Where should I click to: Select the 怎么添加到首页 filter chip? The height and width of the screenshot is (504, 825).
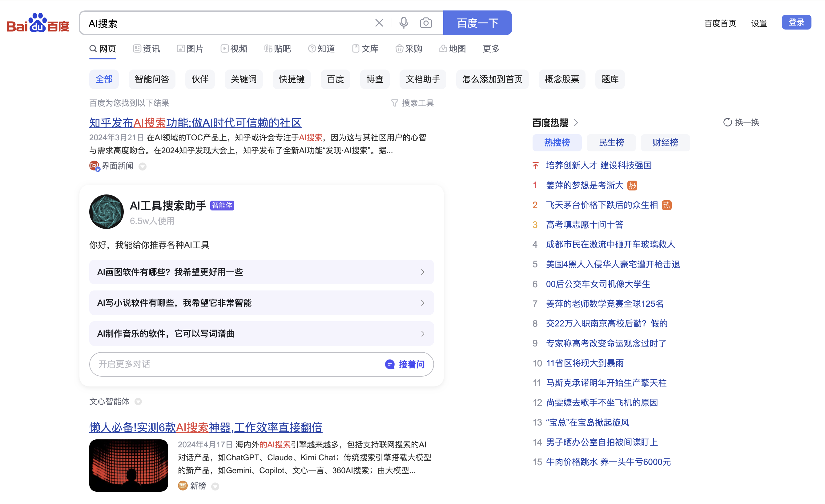click(492, 79)
